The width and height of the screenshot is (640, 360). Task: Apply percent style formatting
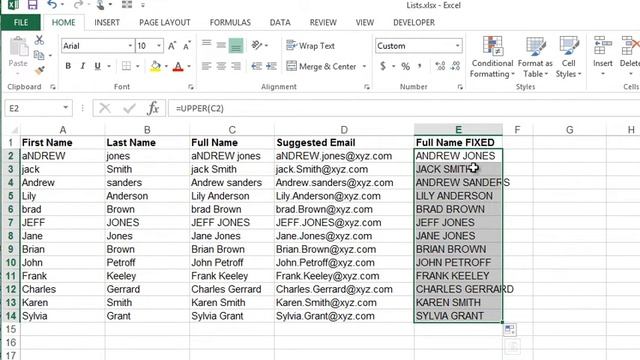[405, 66]
